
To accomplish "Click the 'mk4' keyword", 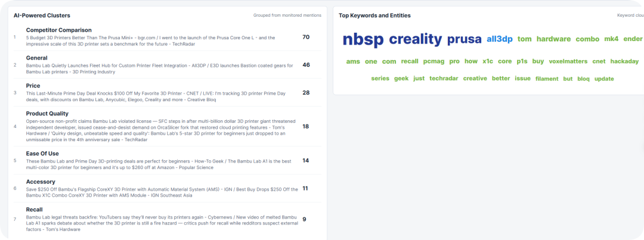I will point(611,39).
